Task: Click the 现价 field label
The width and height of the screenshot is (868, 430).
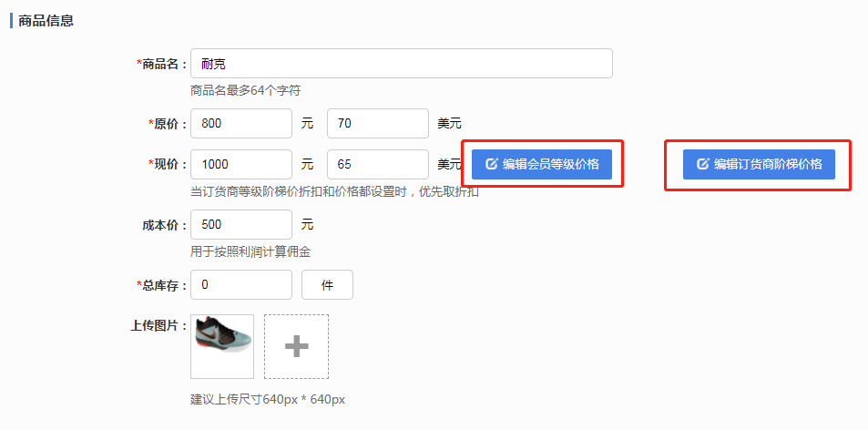Action: click(169, 164)
